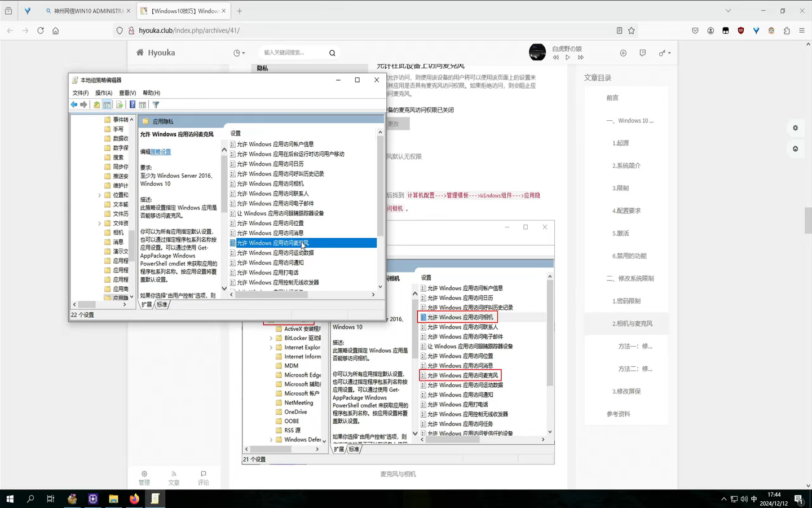
Task: Click the green forward arrow in policy editor toolbar
Action: (83, 104)
